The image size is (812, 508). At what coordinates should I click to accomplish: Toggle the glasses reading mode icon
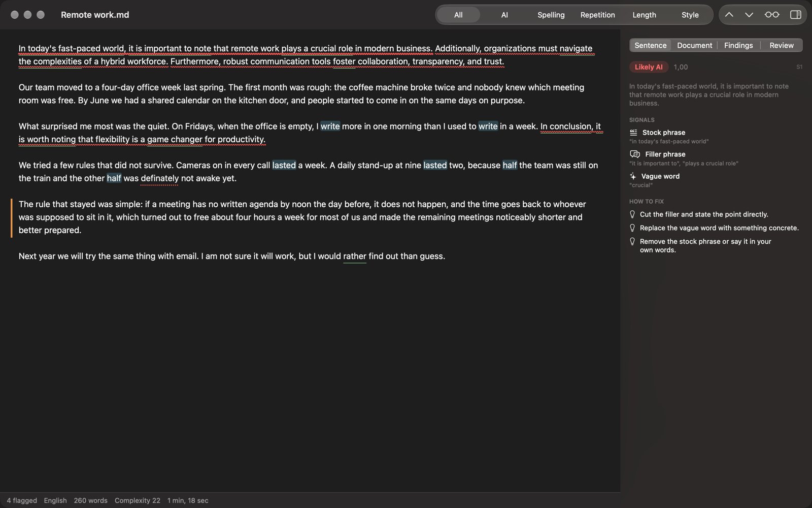coord(772,15)
